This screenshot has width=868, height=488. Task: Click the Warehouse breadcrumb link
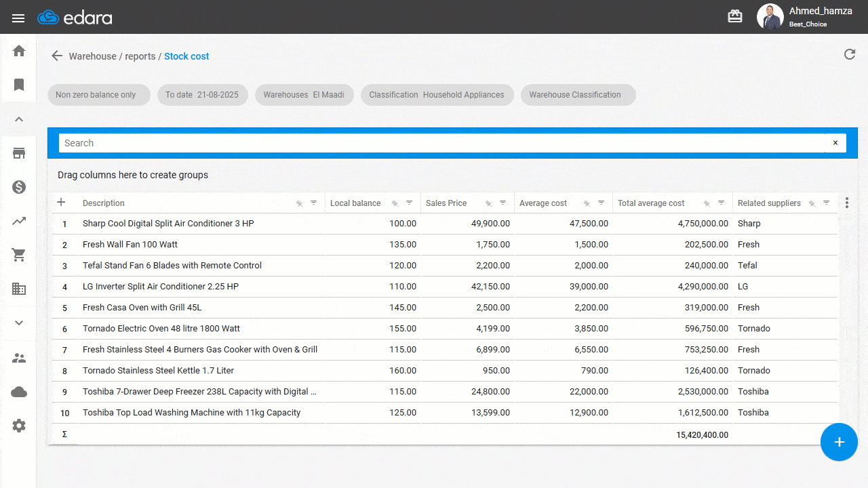[92, 56]
